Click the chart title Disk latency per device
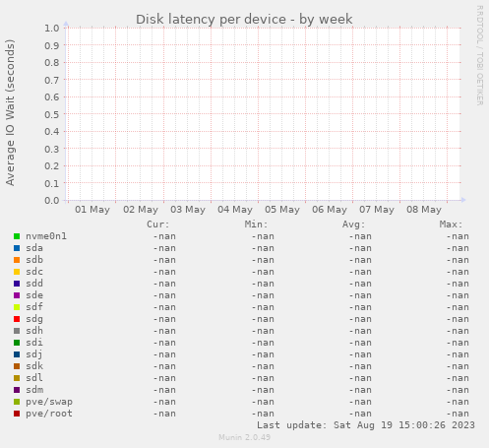Viewport: 489px width, 448px height. 244,20
